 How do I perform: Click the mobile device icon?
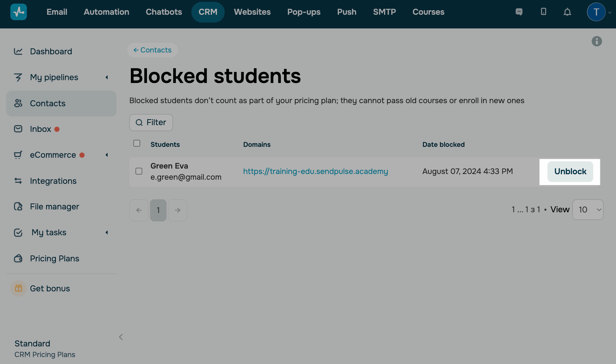[543, 12]
